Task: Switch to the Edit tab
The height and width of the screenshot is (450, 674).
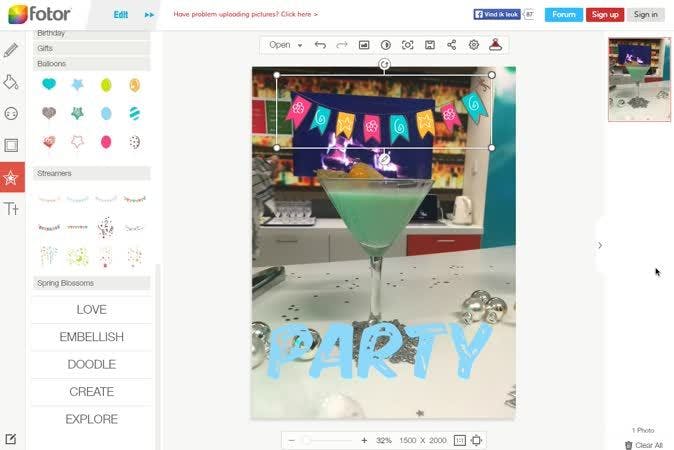Action: [x=121, y=15]
